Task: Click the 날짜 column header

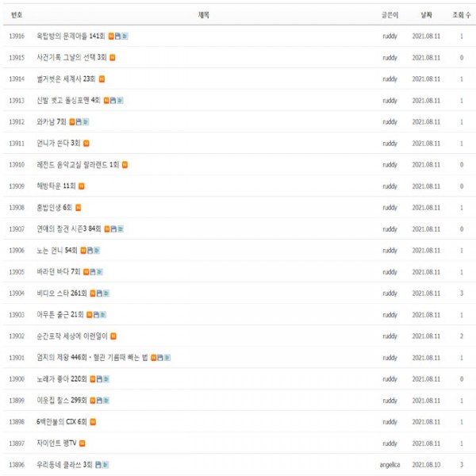Action: click(x=426, y=14)
